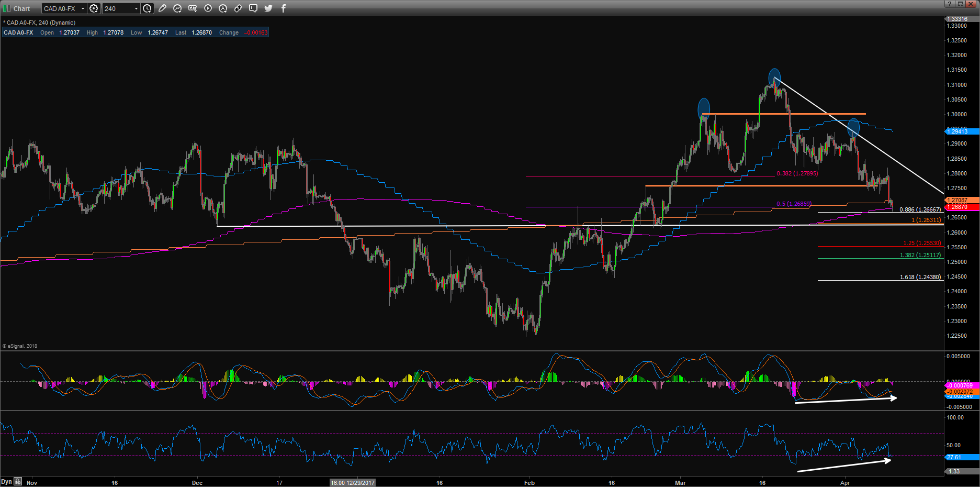Click the orange 1.27087 price axis marker

coord(962,200)
